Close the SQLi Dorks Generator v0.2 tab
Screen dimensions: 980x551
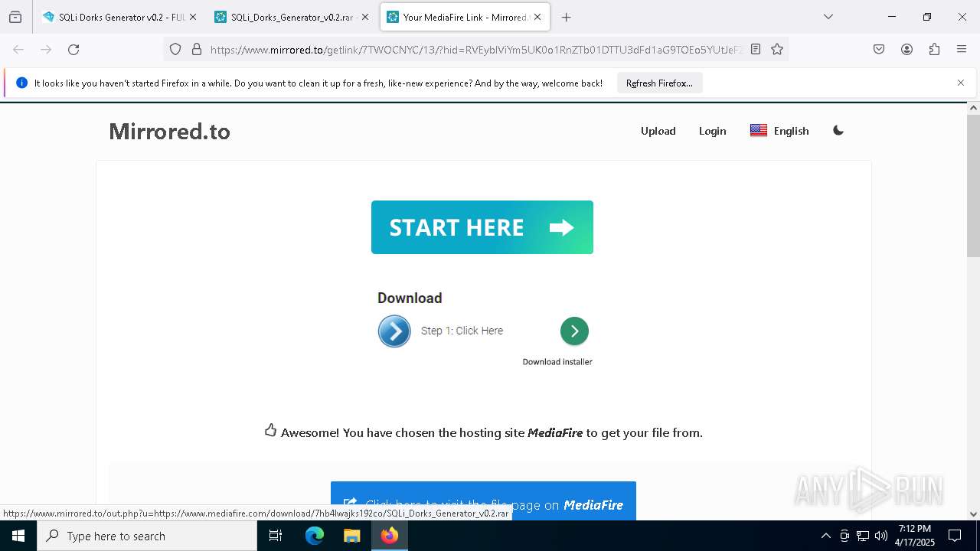pyautogui.click(x=193, y=17)
